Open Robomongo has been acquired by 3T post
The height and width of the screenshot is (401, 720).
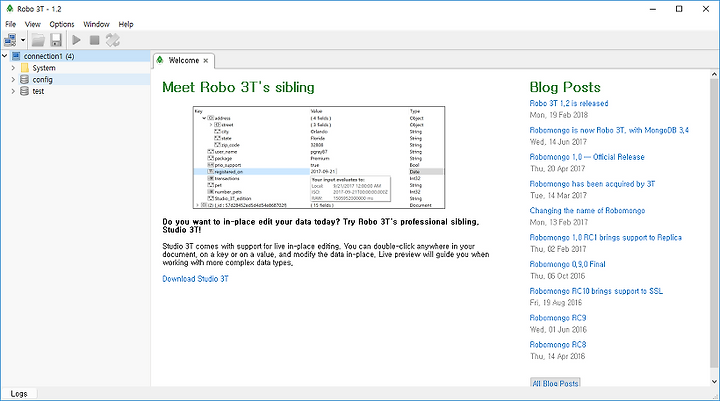pyautogui.click(x=592, y=184)
